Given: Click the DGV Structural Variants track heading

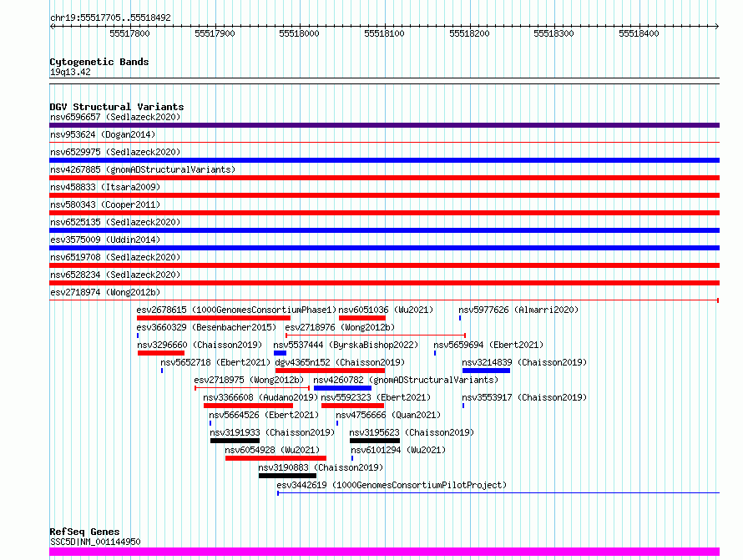Looking at the screenshot, I should (x=117, y=107).
